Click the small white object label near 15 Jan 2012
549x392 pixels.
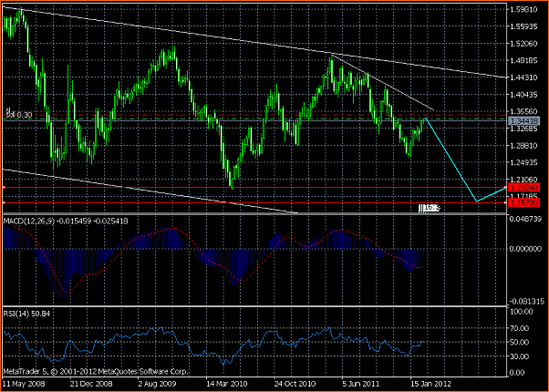[429, 209]
